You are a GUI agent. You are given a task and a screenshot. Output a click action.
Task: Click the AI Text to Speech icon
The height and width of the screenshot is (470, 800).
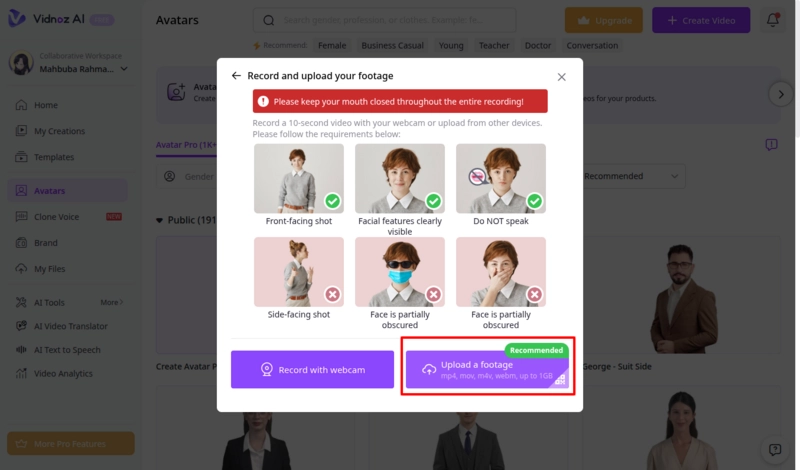[21, 350]
